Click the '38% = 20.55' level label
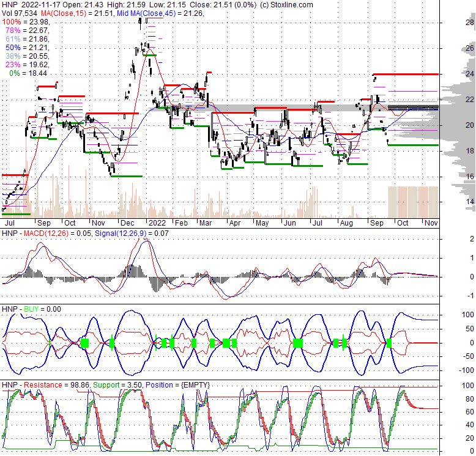The height and width of the screenshot is (456, 476). (27, 56)
